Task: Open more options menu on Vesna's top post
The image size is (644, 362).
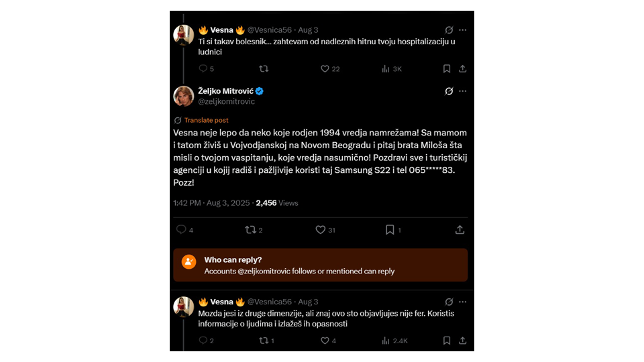Action: tap(463, 30)
